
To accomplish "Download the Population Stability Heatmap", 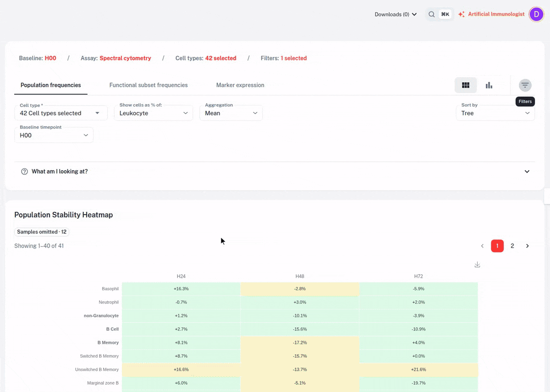I will pos(477,265).
